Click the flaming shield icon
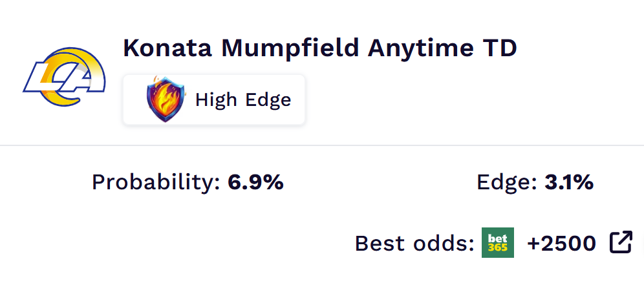 [x=165, y=100]
